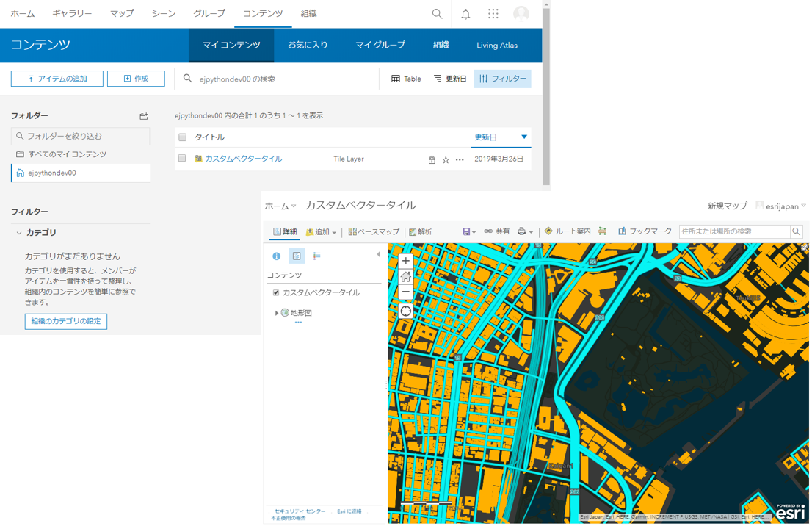Expand the 地形図 basemap layer
This screenshot has height=526, width=812.
pos(277,313)
